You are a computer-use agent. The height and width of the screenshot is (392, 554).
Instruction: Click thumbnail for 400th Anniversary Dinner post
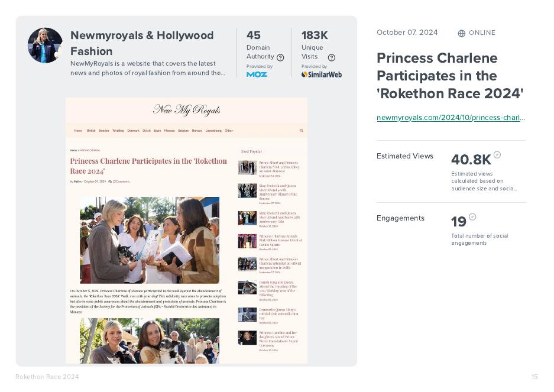(x=247, y=190)
